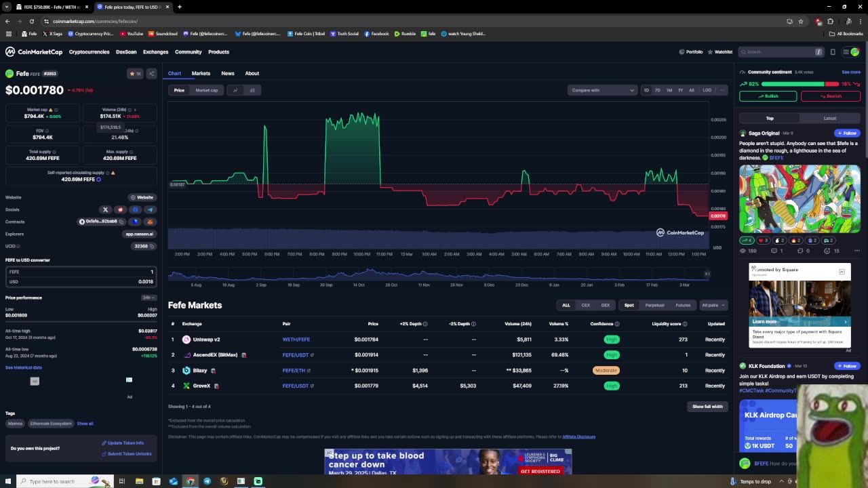The image size is (868, 488).
Task: Expand the Cryptocurrencies nav menu
Action: (89, 52)
